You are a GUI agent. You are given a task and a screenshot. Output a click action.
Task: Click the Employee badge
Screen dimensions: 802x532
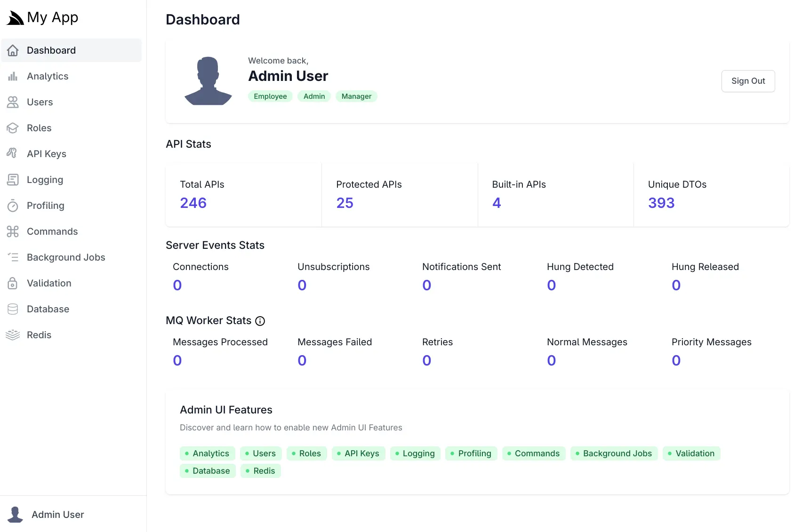coord(270,96)
